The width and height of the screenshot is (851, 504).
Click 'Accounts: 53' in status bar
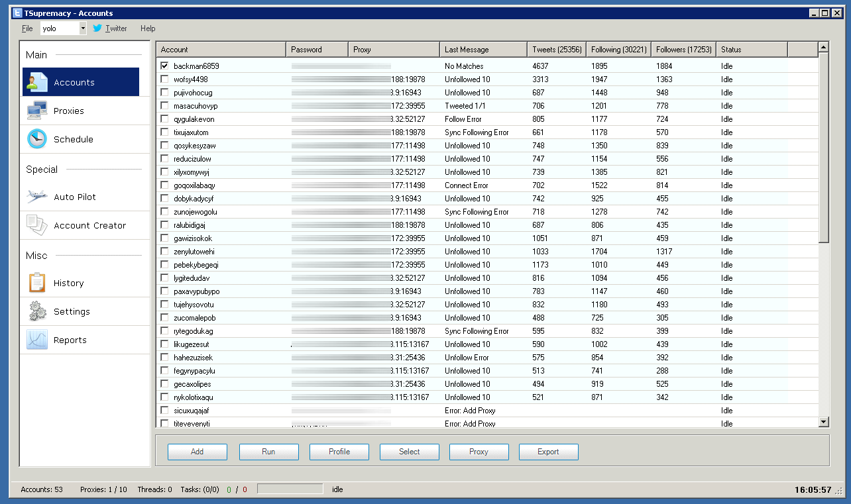pos(42,489)
